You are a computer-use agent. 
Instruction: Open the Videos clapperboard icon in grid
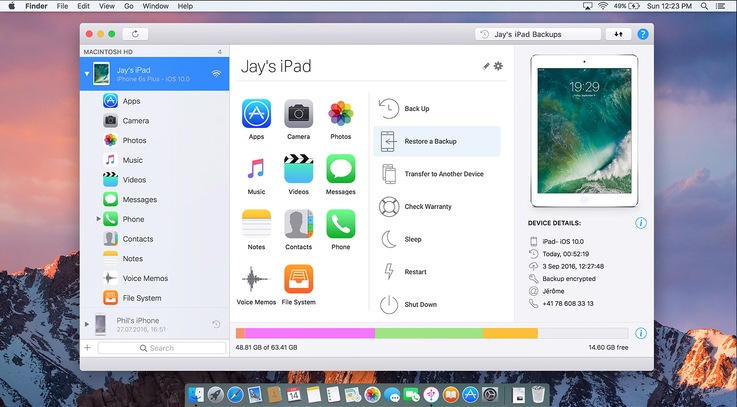coord(298,169)
